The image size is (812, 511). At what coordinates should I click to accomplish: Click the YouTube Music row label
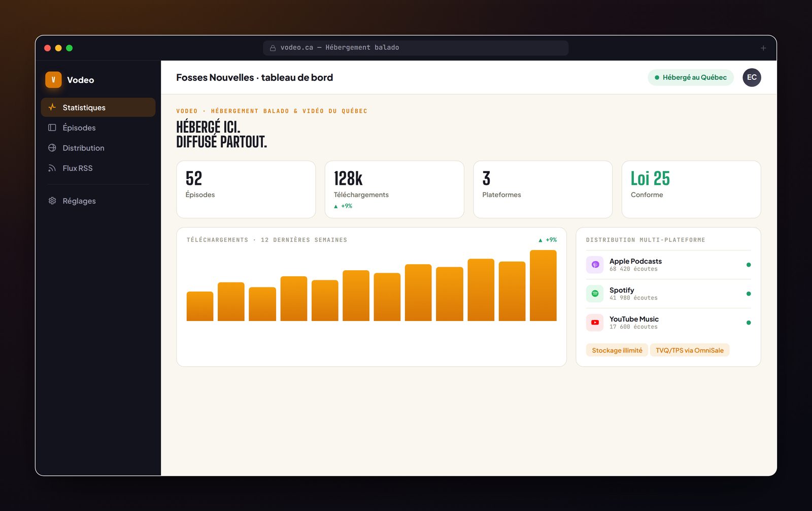coord(634,319)
